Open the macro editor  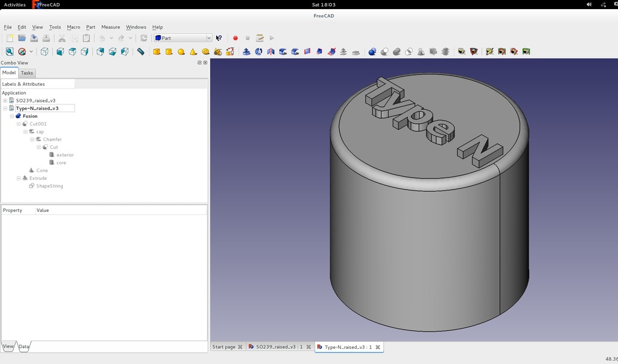(x=258, y=38)
